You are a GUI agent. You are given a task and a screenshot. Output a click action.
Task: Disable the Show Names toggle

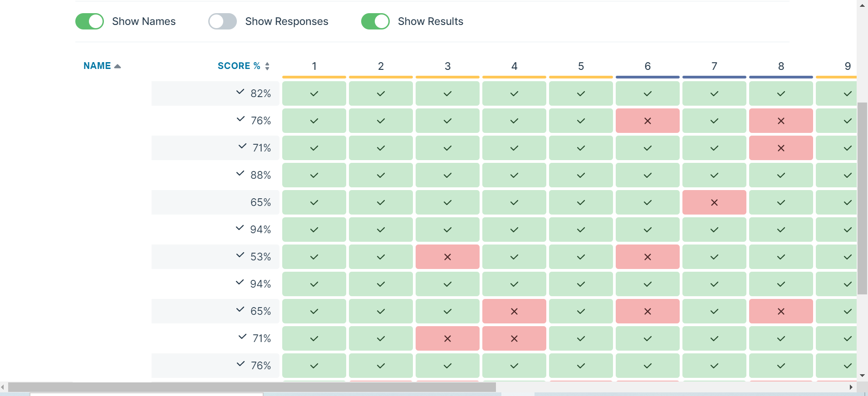(89, 21)
